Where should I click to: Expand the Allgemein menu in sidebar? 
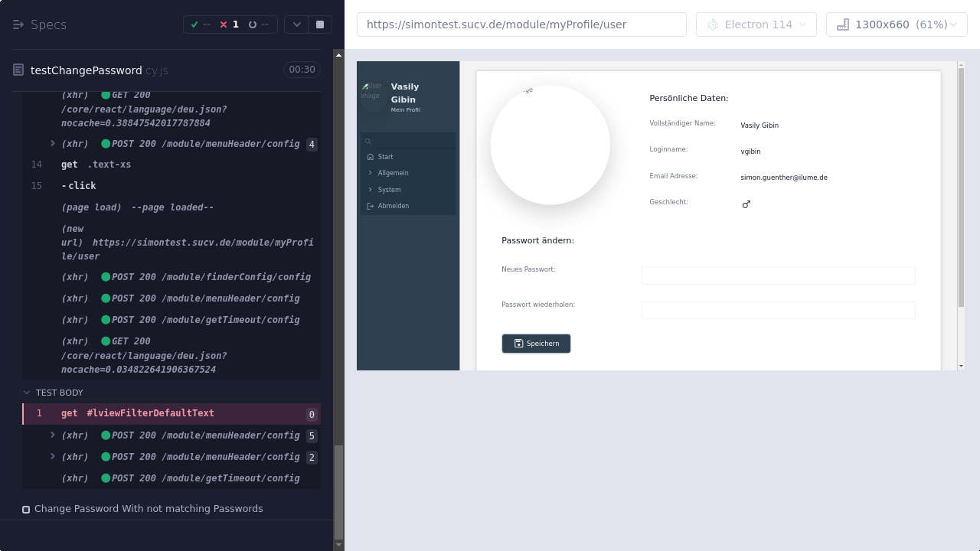[371, 173]
